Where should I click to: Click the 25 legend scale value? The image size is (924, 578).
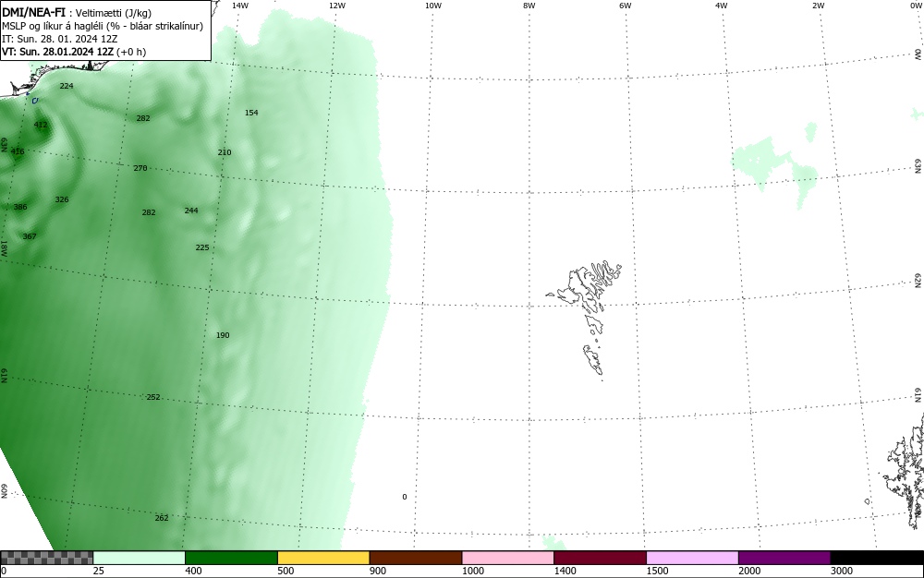click(99, 571)
